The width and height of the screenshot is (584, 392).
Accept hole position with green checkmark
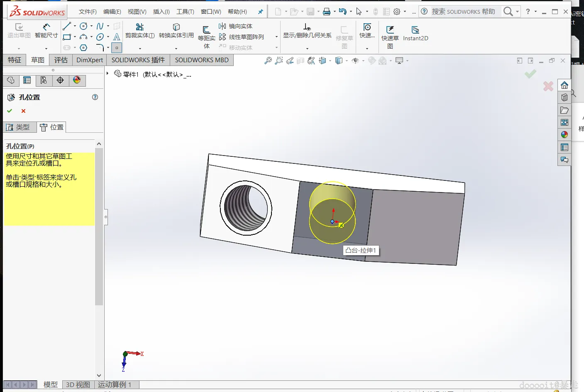coord(10,111)
